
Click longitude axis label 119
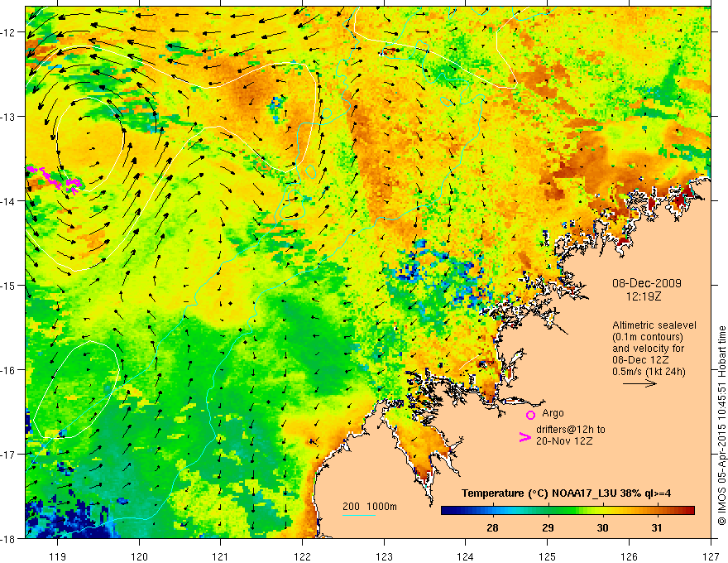[58, 556]
